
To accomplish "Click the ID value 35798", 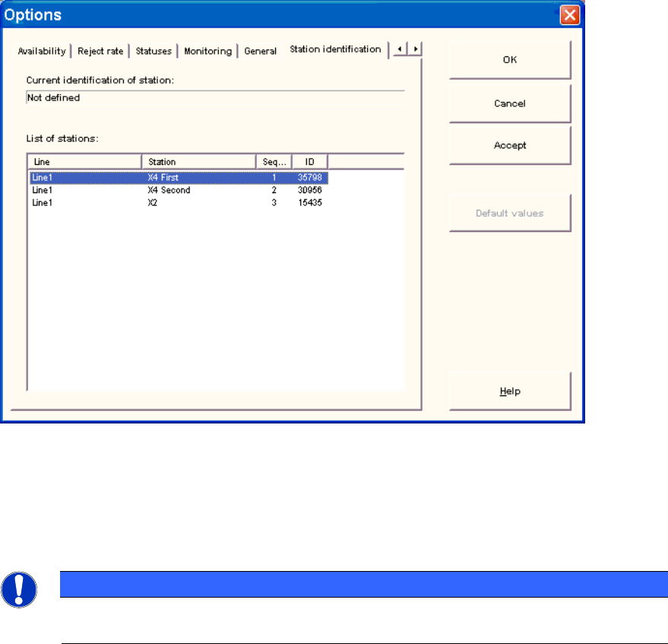I will click(310, 177).
